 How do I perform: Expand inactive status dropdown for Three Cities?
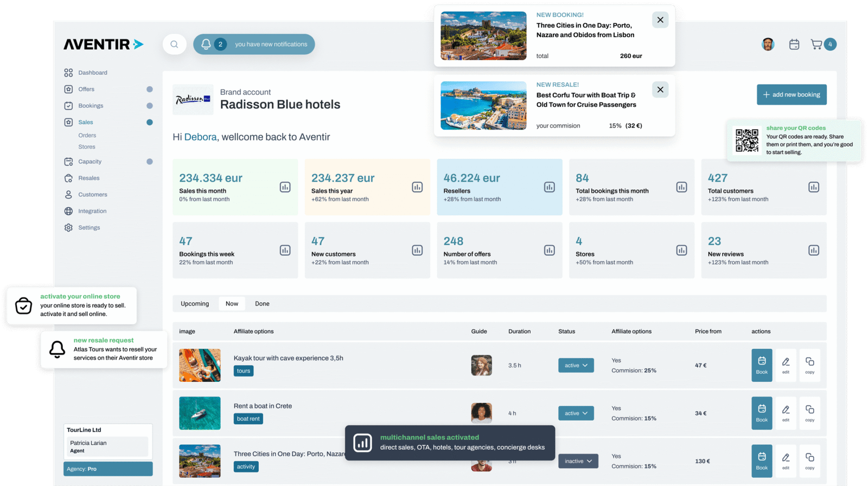pos(578,461)
